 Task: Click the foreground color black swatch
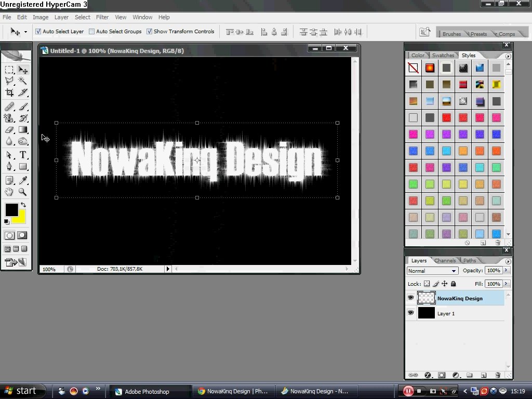click(x=11, y=210)
